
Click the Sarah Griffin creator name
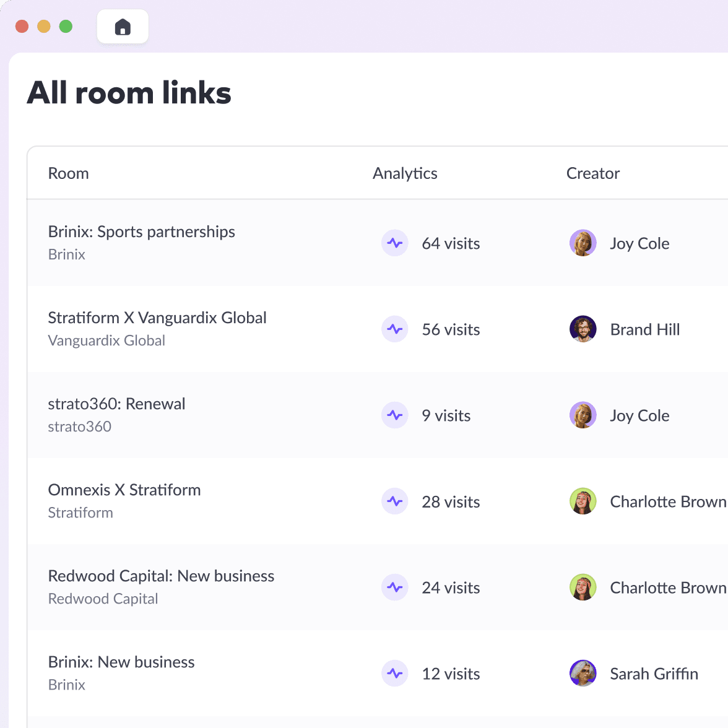654,674
